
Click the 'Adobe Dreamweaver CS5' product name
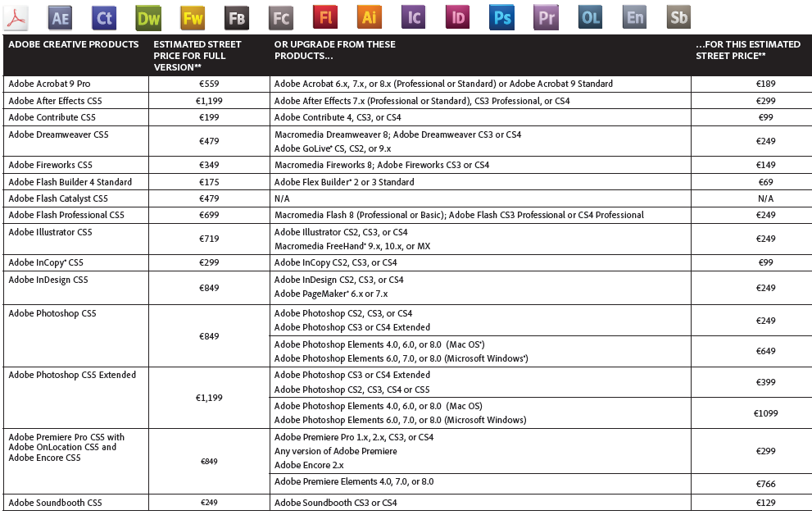pyautogui.click(x=58, y=134)
